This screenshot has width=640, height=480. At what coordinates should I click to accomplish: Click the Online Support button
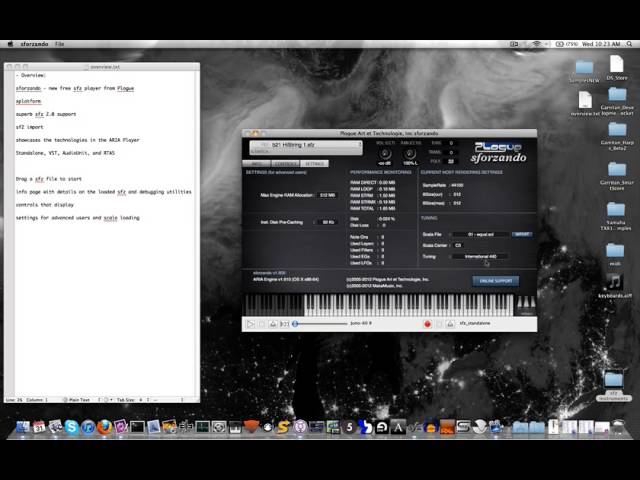[x=496, y=281]
